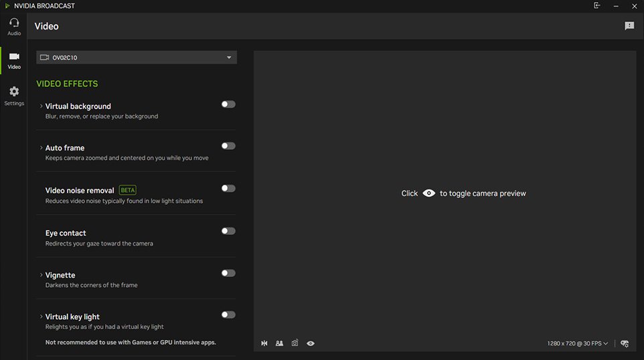Click the BETA badge beside Video noise removal

[128, 190]
